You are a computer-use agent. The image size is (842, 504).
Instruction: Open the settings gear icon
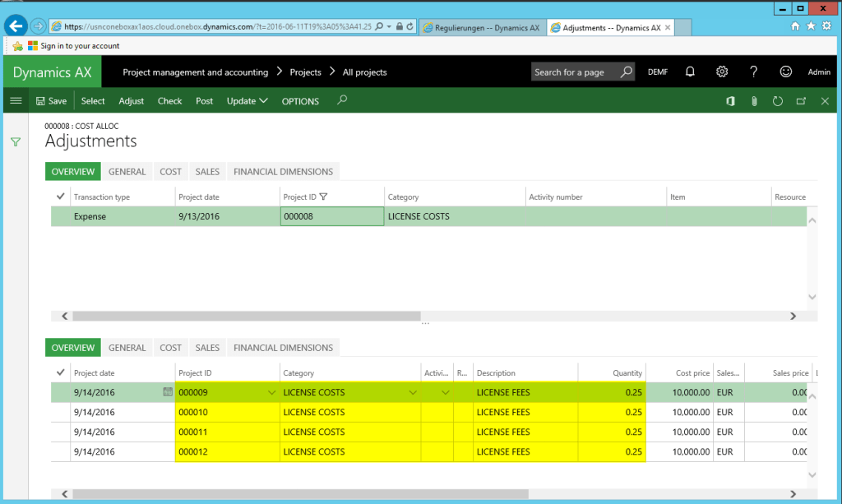(x=722, y=72)
